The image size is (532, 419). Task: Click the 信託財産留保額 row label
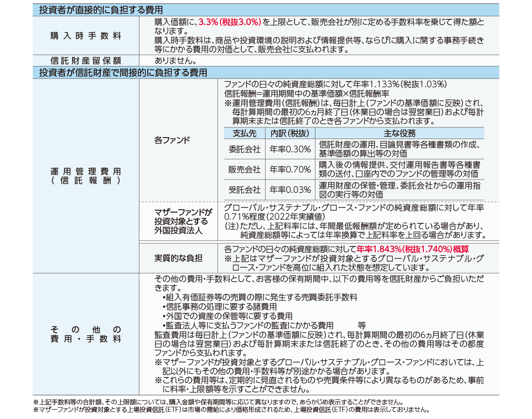(86, 61)
